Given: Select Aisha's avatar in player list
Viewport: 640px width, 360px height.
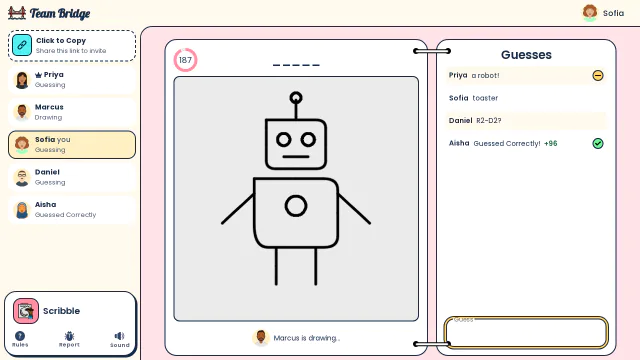Looking at the screenshot, I should (x=22, y=210).
